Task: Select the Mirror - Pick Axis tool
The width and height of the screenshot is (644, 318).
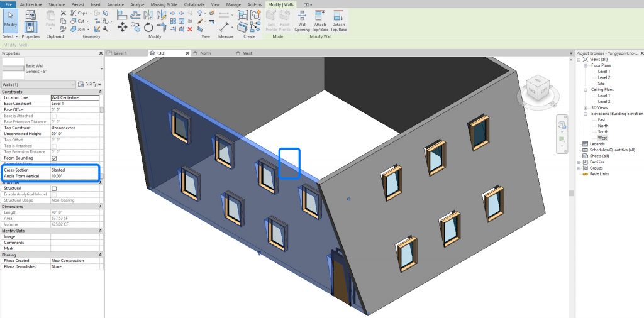Action: pos(148,16)
